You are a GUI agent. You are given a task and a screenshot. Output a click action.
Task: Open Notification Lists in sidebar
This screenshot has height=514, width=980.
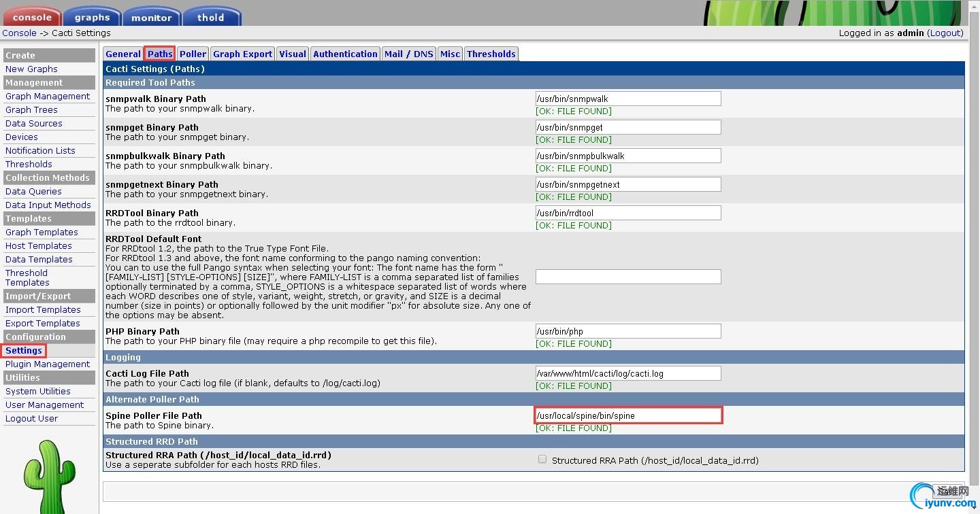point(40,150)
